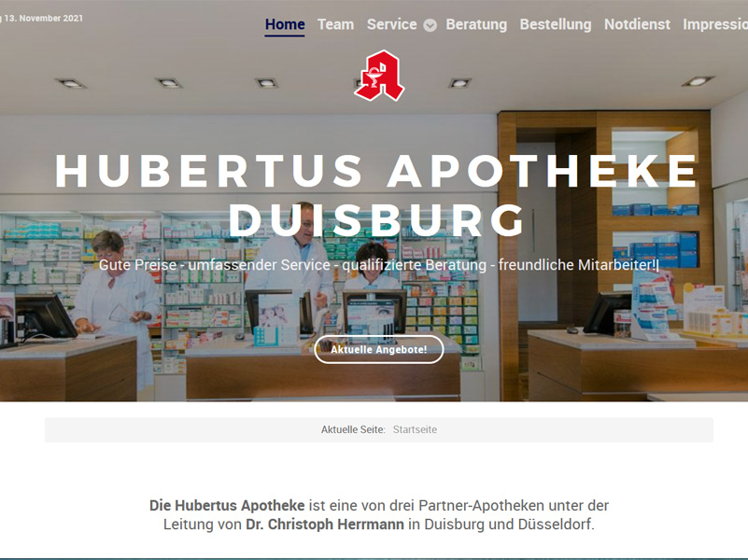This screenshot has height=560, width=748.
Task: Click the 13. November 2021 date text
Action: click(x=42, y=18)
